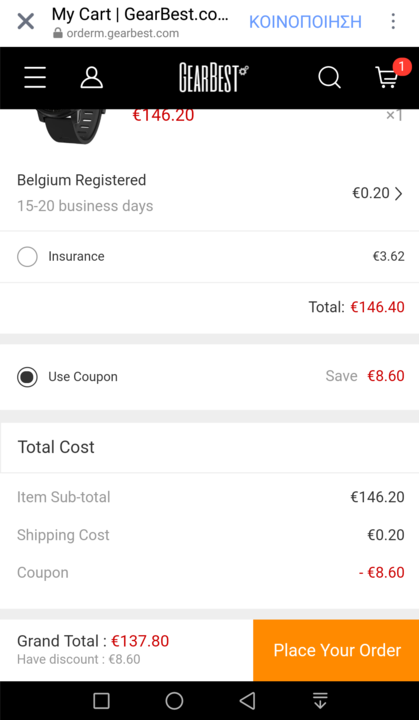The width and height of the screenshot is (419, 720).
Task: Select the Belgium Registered shipping method row
Action: click(210, 193)
